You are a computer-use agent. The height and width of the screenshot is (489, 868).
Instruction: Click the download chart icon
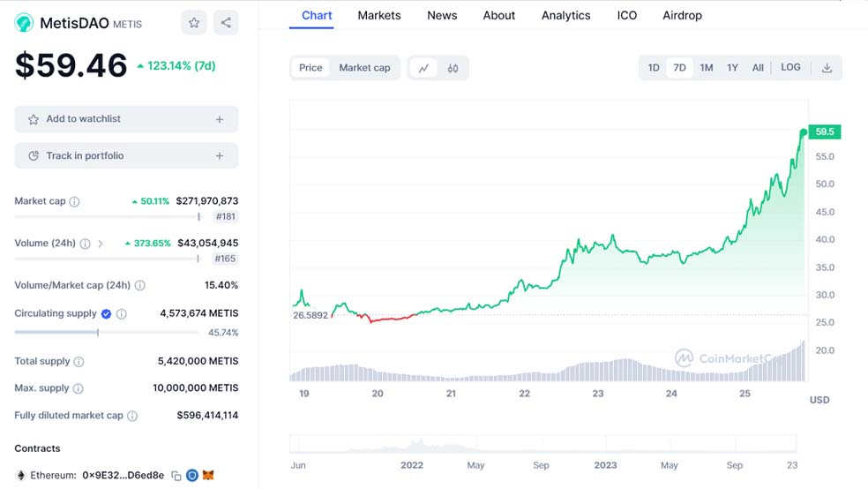pyautogui.click(x=827, y=68)
